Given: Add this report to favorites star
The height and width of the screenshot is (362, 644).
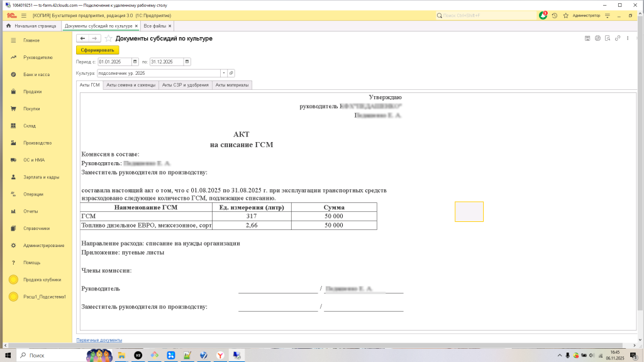Looking at the screenshot, I should [108, 38].
